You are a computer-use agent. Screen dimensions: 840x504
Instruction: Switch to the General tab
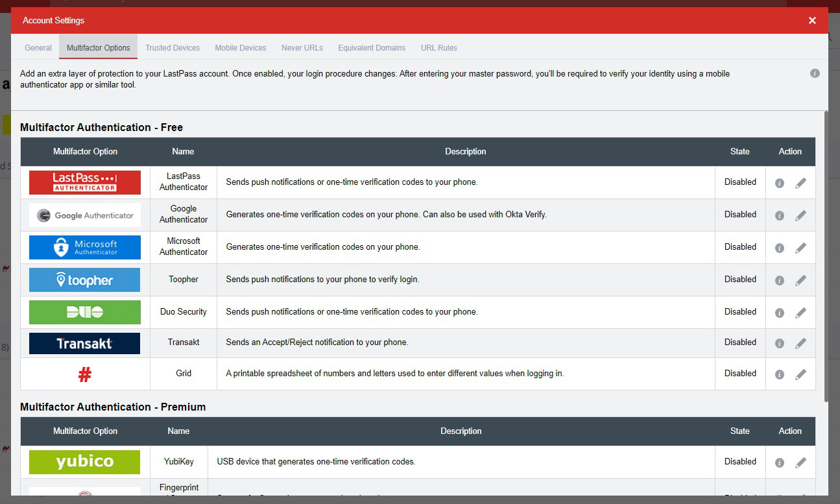click(x=38, y=48)
